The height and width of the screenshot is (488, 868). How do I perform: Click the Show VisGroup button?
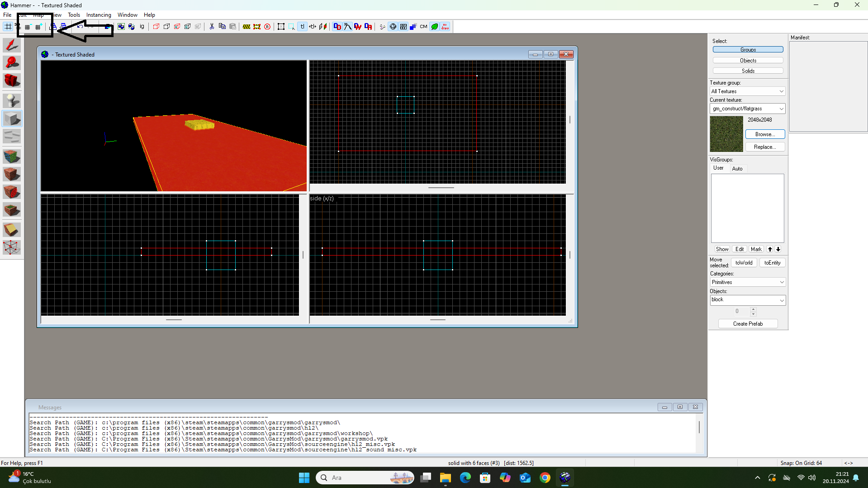tap(722, 249)
